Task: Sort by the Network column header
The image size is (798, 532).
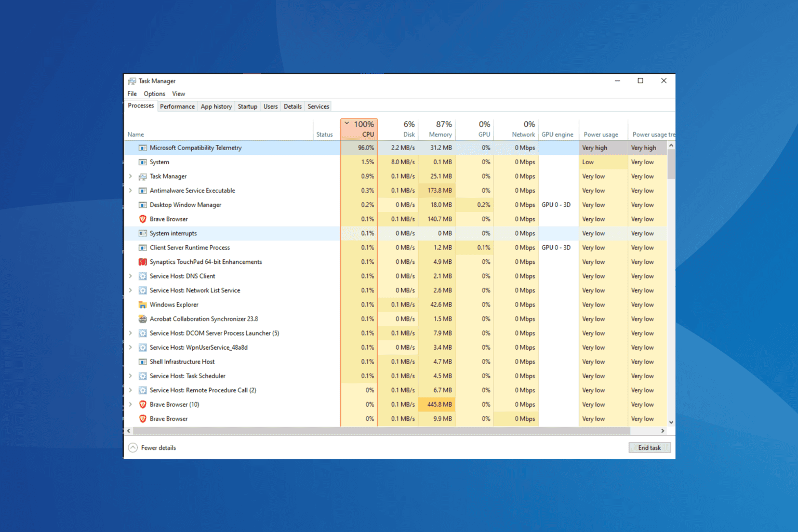Action: pyautogui.click(x=516, y=129)
